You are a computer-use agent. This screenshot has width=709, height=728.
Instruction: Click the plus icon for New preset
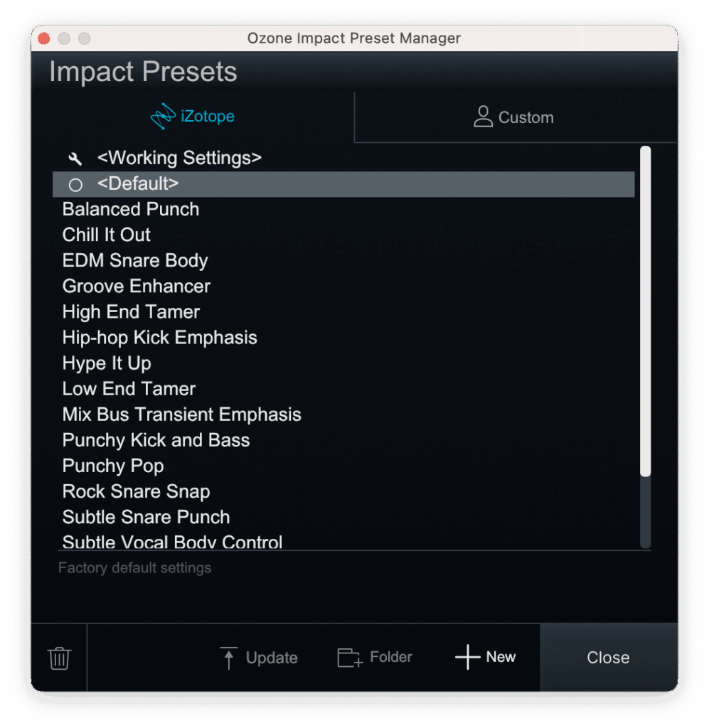(x=467, y=658)
